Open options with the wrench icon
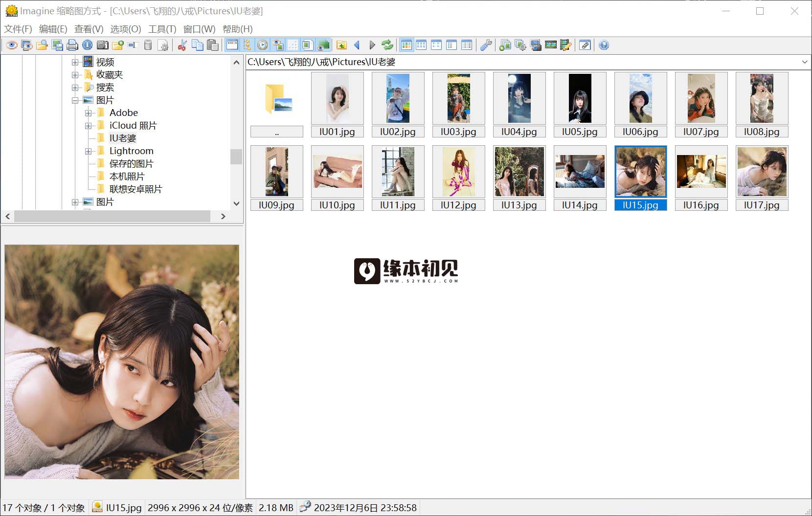The height and width of the screenshot is (516, 812). (x=486, y=45)
